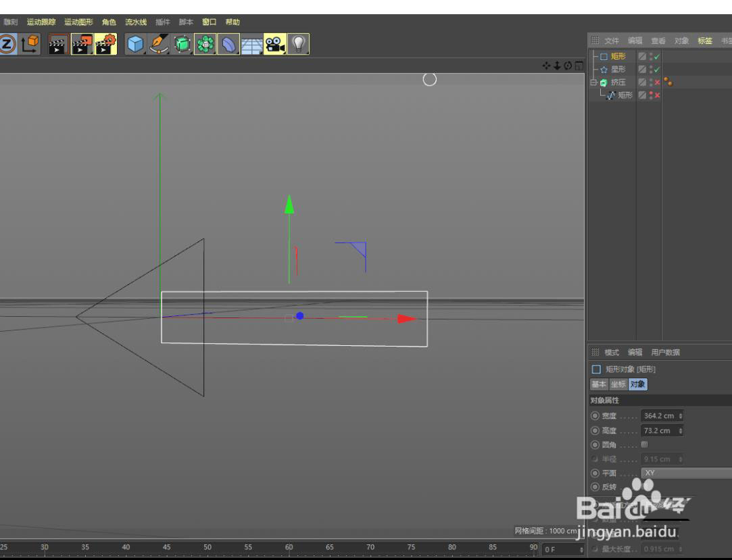Select child 矩形 under 挤压
The width and height of the screenshot is (732, 560).
(625, 95)
